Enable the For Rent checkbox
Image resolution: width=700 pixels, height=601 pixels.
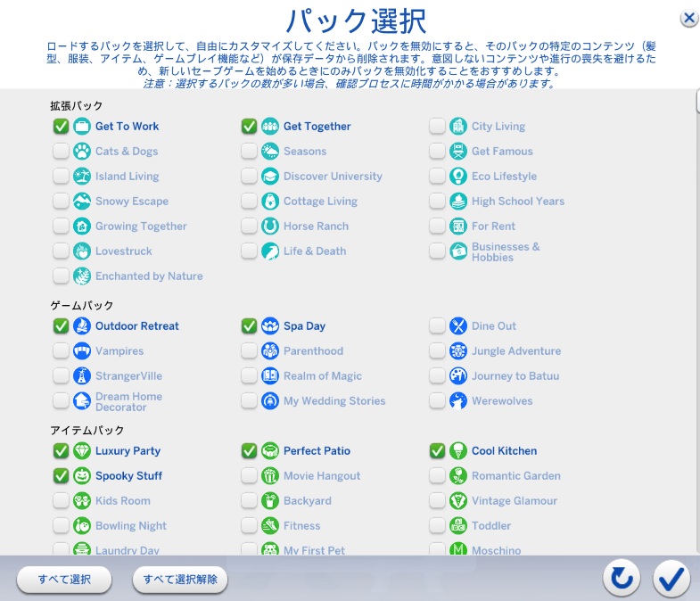tap(437, 226)
